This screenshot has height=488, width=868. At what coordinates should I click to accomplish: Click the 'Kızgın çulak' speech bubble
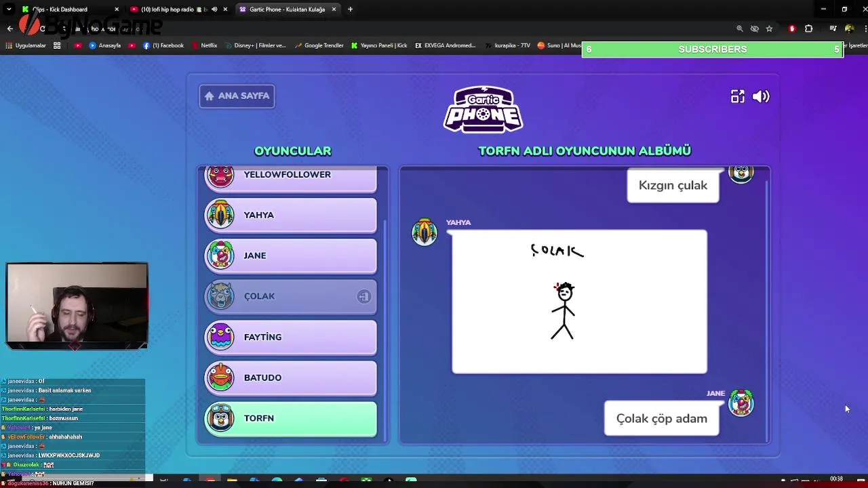click(673, 185)
